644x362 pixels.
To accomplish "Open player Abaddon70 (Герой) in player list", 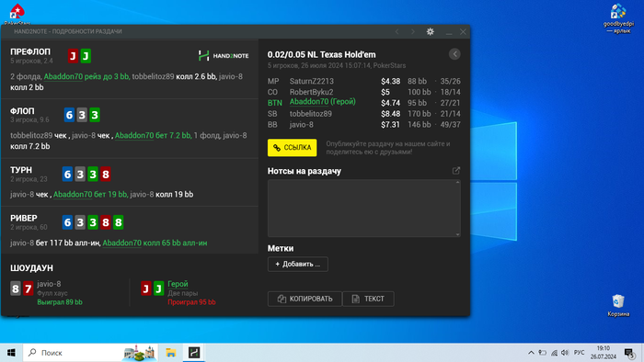I will (x=322, y=102).
